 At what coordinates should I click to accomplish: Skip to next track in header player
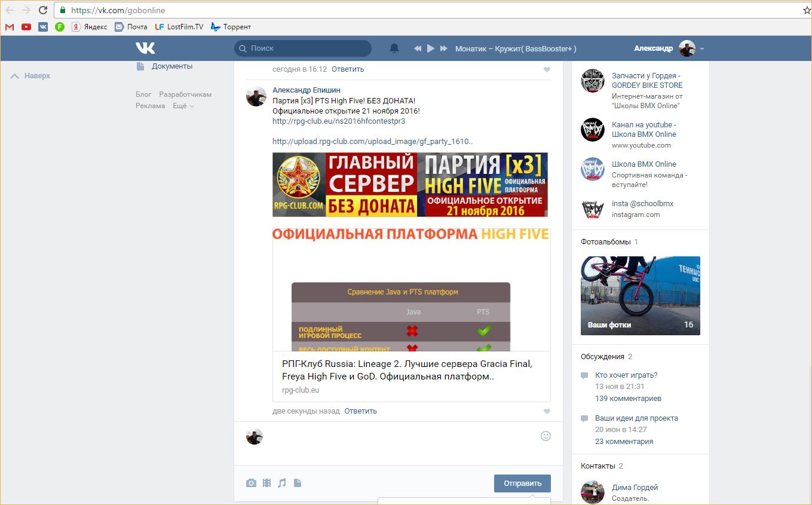pos(444,48)
